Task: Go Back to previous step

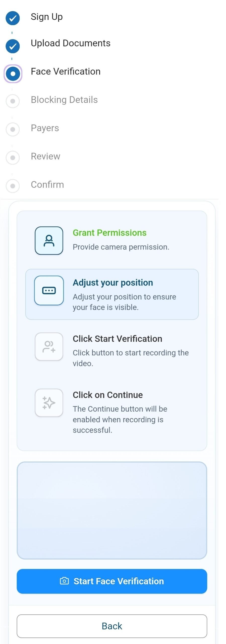Action: tap(112, 626)
